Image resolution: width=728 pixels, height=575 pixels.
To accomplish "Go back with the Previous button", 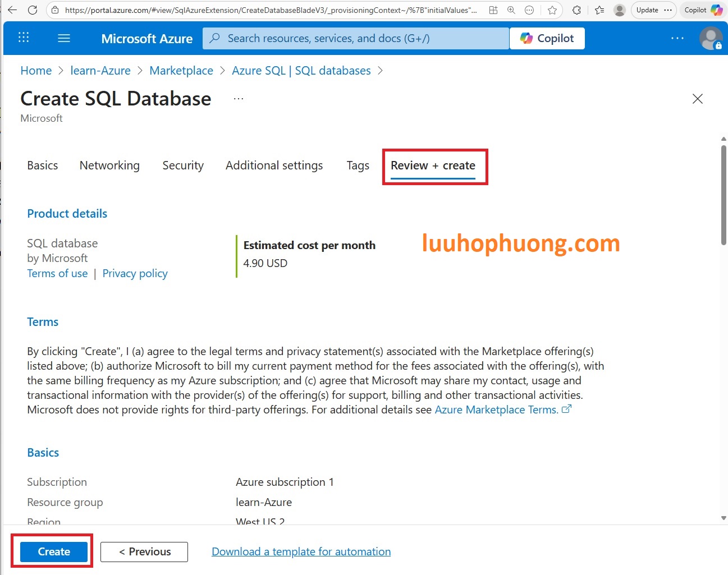I will [144, 552].
